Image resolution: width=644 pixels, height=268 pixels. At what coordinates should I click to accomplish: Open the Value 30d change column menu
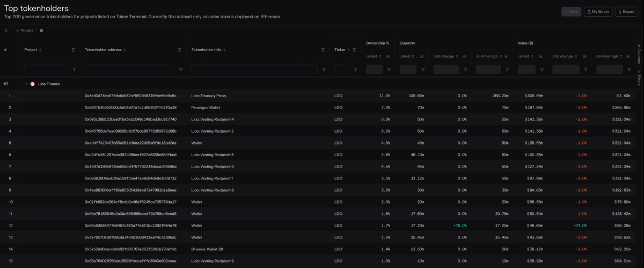[x=586, y=56]
